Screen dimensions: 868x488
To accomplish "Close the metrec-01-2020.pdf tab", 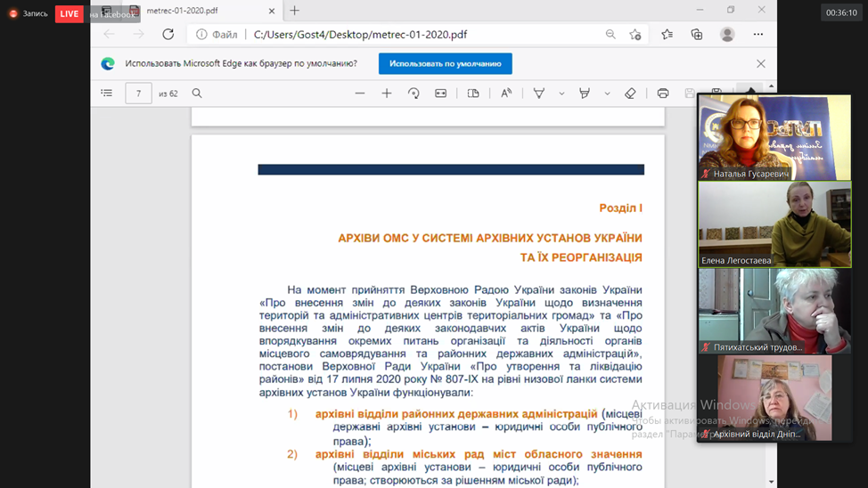I will (x=271, y=11).
